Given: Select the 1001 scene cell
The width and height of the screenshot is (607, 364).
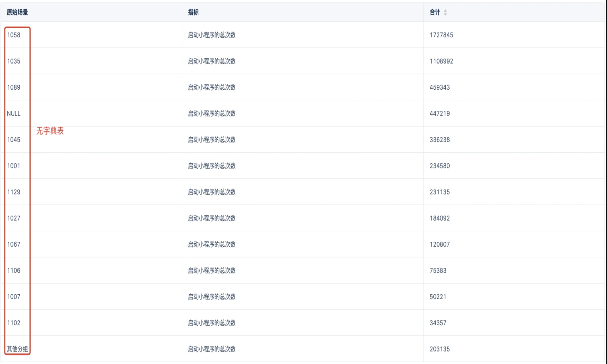Looking at the screenshot, I should (14, 166).
